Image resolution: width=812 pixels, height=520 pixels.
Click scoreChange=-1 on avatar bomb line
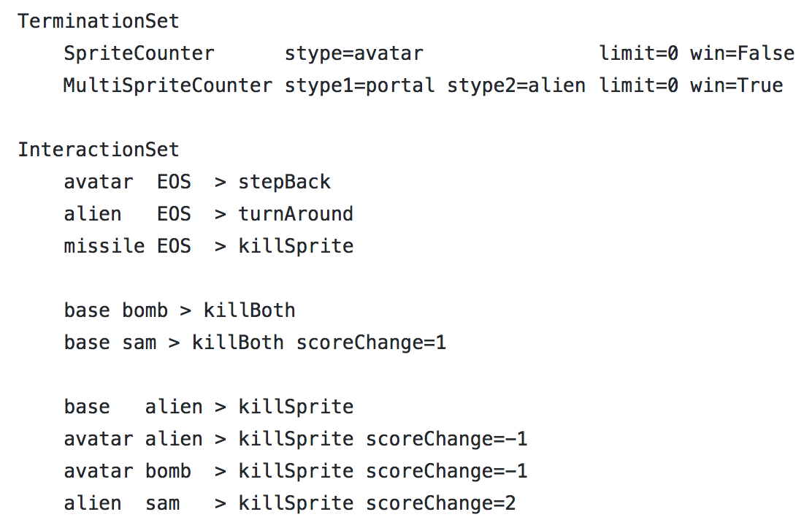tap(447, 471)
